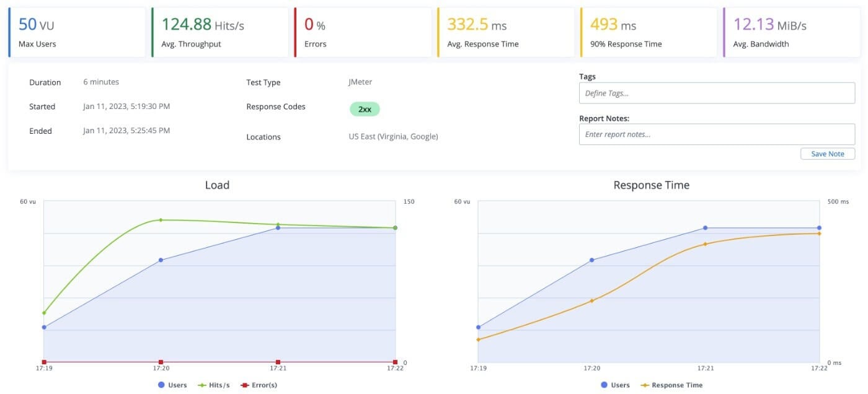
Task: Click Users data point at 17:20 in Response Time chart
Action: pyautogui.click(x=591, y=260)
